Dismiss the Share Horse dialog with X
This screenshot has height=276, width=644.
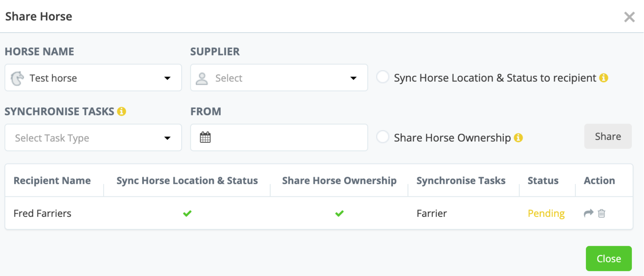pyautogui.click(x=629, y=17)
